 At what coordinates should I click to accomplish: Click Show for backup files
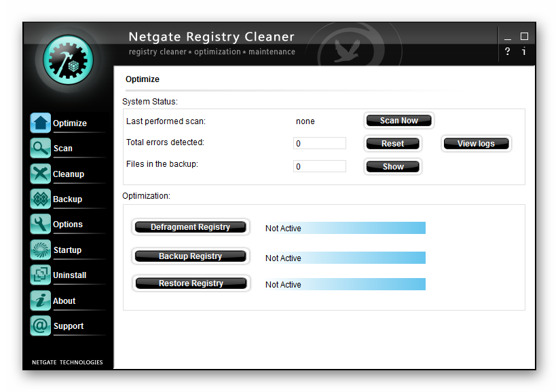click(393, 167)
